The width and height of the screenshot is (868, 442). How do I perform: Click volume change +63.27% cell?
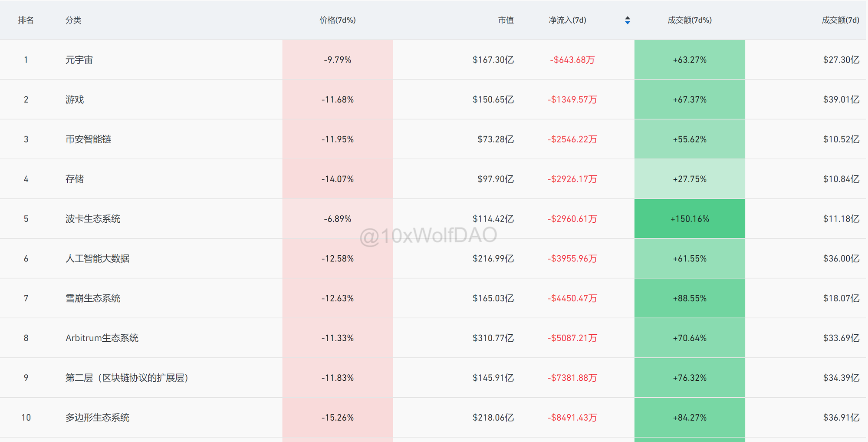coord(690,60)
